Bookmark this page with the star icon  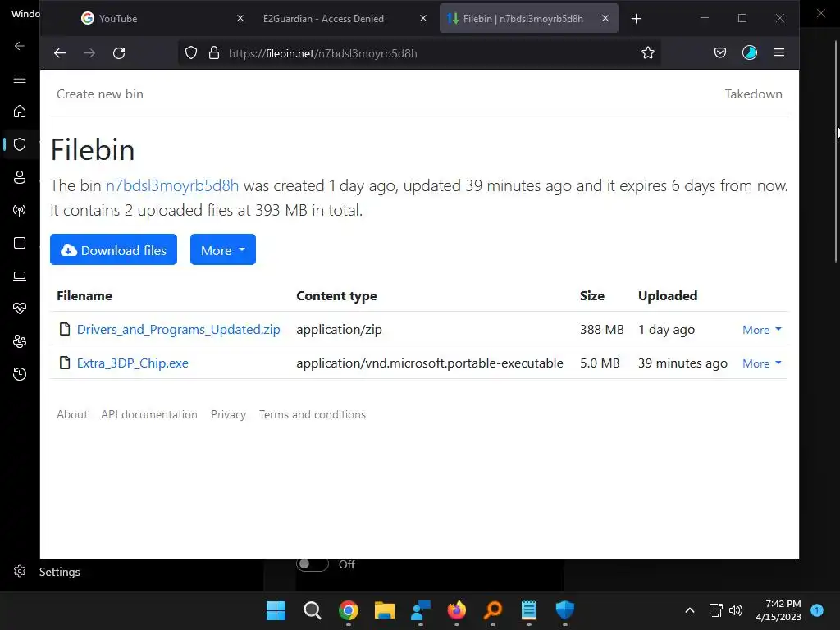(648, 53)
